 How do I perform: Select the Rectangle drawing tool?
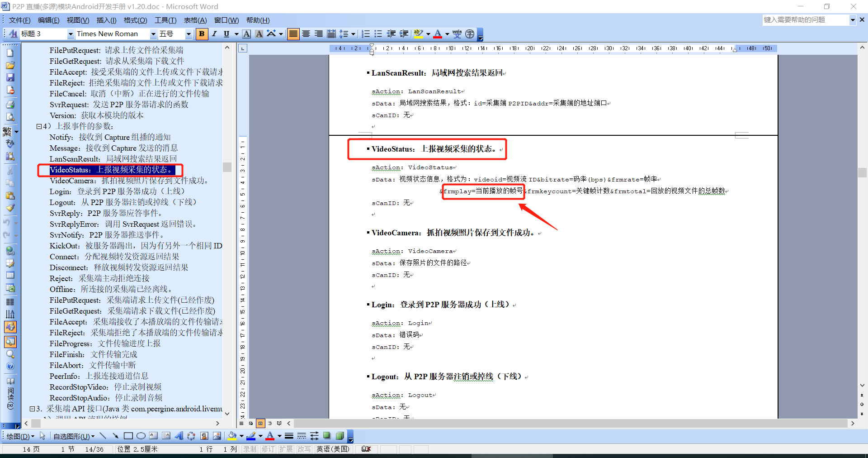pos(128,436)
